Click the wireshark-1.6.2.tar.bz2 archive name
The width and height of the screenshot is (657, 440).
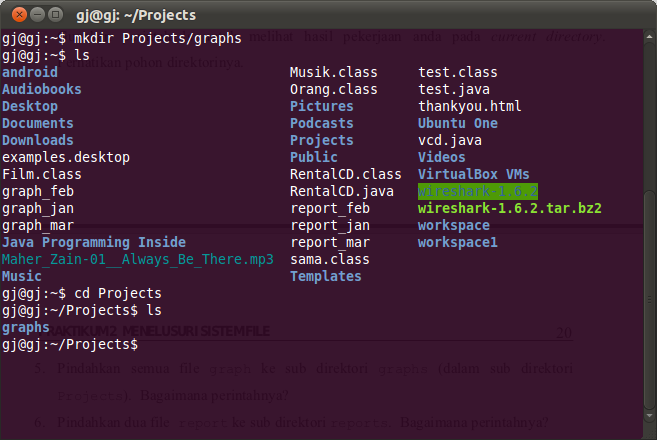coord(510,209)
